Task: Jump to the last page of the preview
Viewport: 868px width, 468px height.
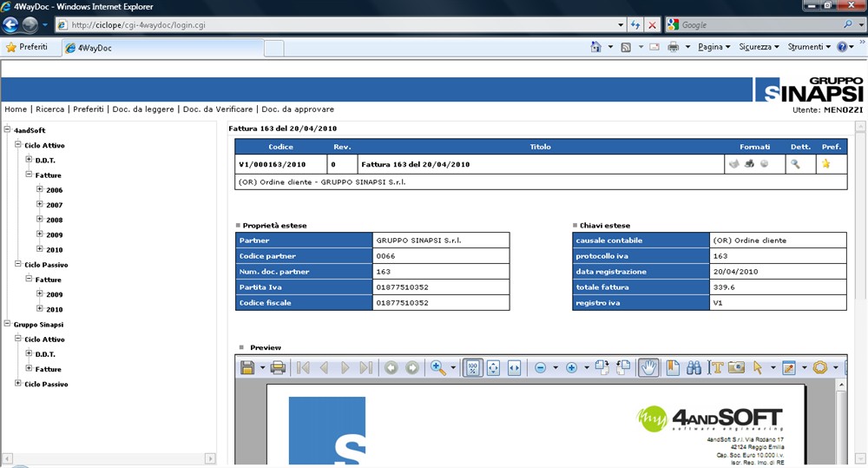Action: coord(366,368)
